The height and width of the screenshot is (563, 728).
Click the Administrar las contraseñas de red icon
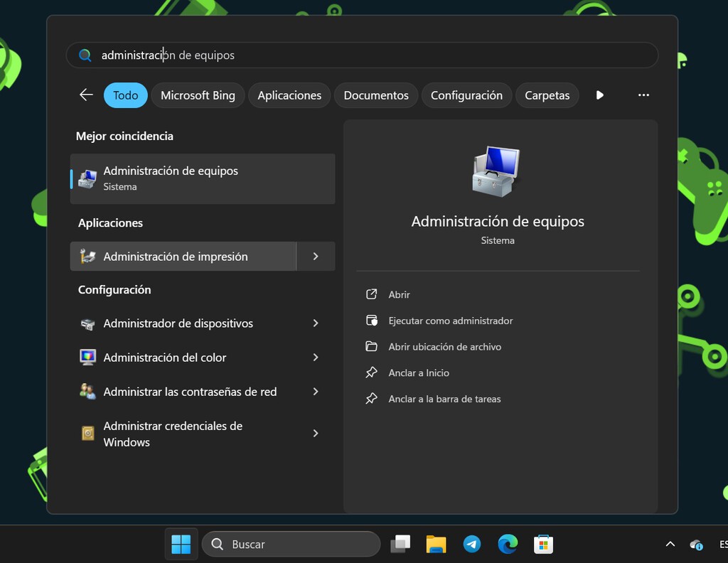point(87,391)
